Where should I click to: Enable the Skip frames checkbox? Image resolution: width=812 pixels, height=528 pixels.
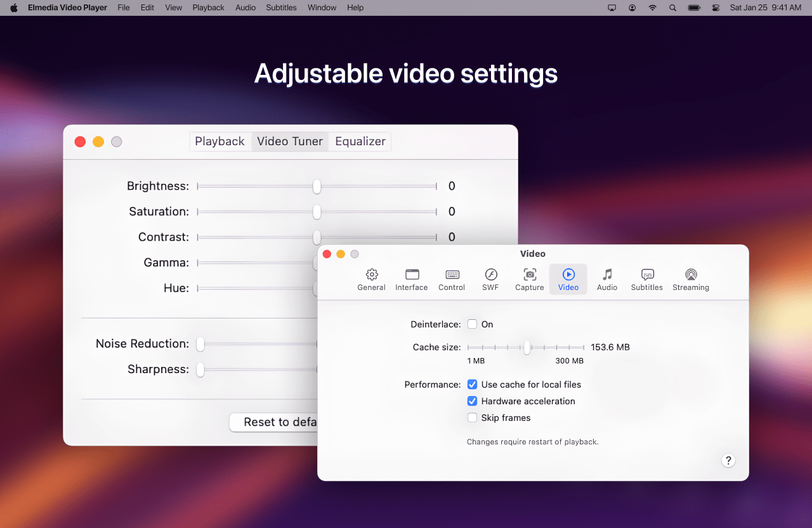pos(472,418)
